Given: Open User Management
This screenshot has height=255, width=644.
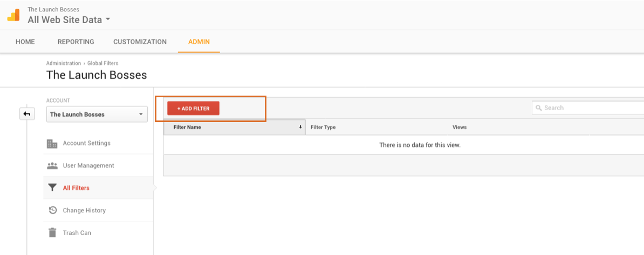Looking at the screenshot, I should (88, 165).
